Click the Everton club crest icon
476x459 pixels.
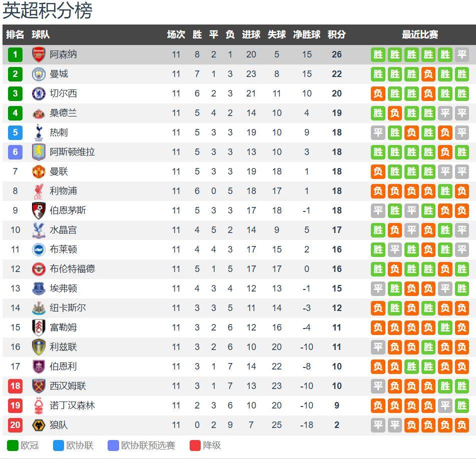pos(39,288)
